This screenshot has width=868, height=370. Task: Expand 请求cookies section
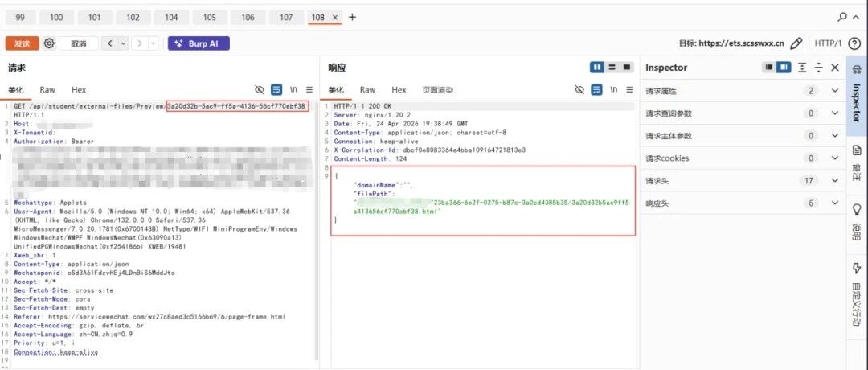[x=743, y=158]
